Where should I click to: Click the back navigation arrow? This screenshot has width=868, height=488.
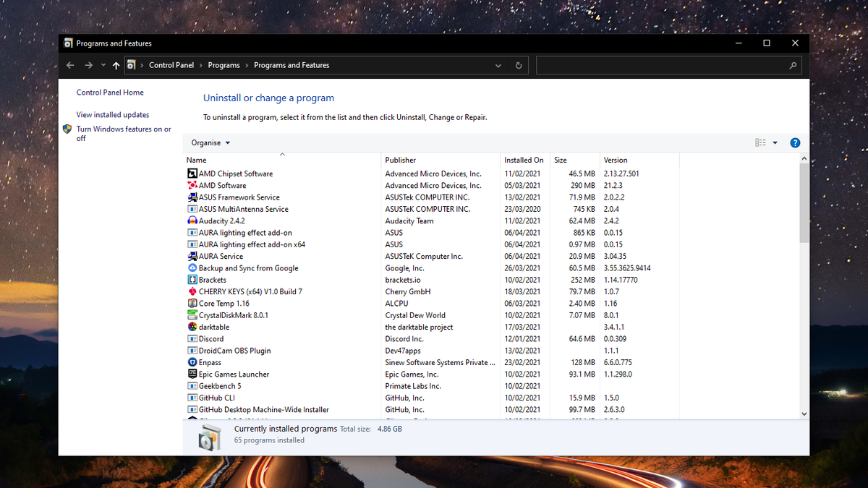70,65
